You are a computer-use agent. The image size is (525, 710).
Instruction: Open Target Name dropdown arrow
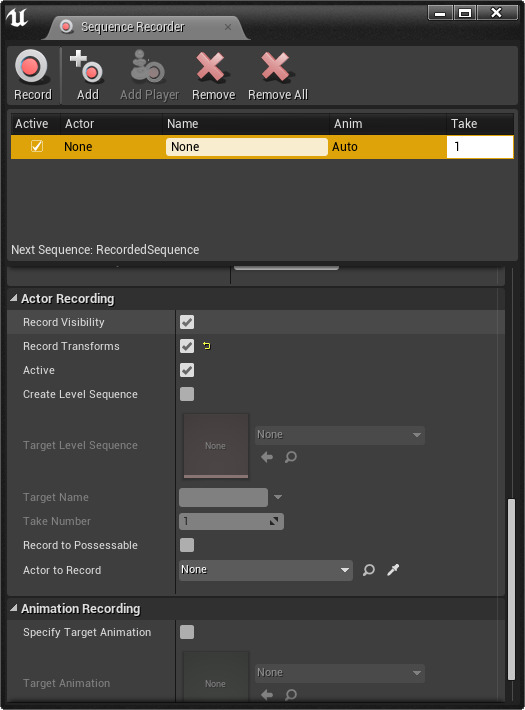(278, 497)
